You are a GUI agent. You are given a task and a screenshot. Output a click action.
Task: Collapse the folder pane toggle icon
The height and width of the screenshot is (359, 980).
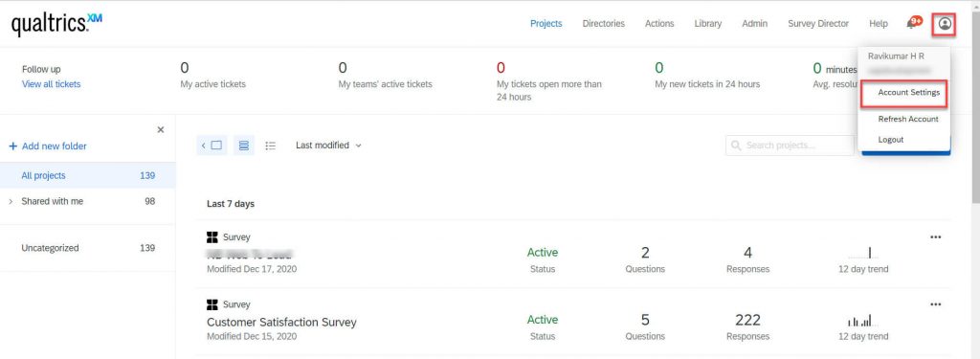point(212,146)
